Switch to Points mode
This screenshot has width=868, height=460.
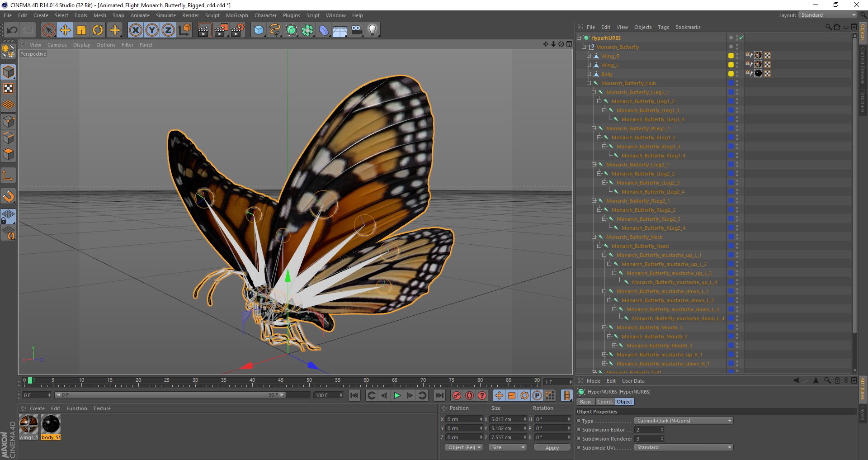8,121
